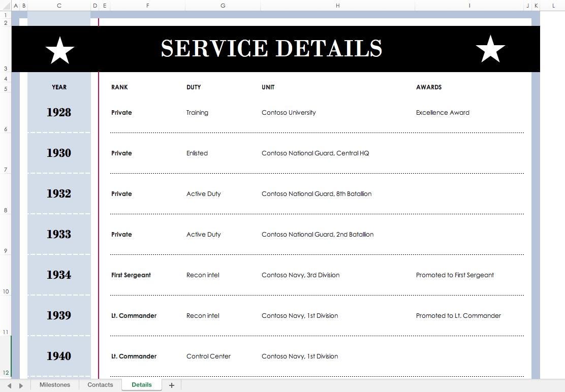
Task: Click the plus icon to add a new sheet
Action: coord(171,385)
